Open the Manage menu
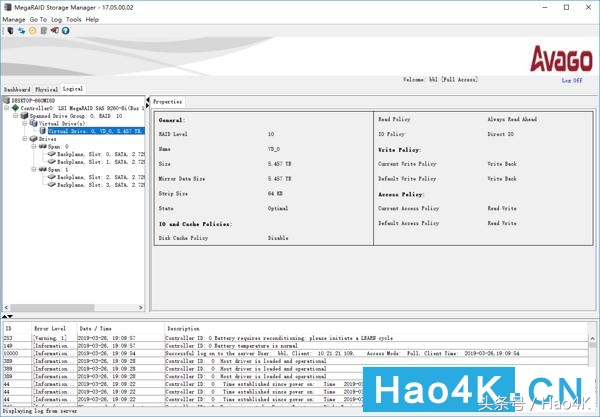The image size is (600, 417). pyautogui.click(x=14, y=20)
